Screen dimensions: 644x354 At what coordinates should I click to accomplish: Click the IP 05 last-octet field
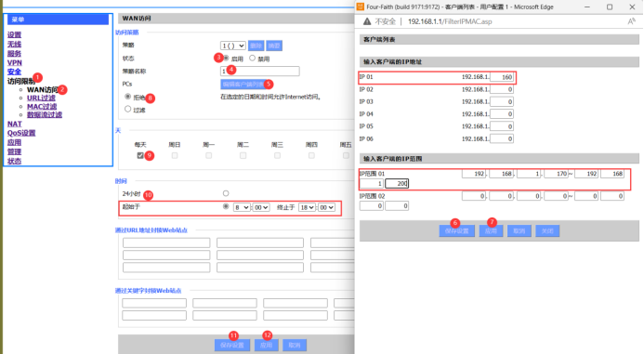pyautogui.click(x=502, y=126)
